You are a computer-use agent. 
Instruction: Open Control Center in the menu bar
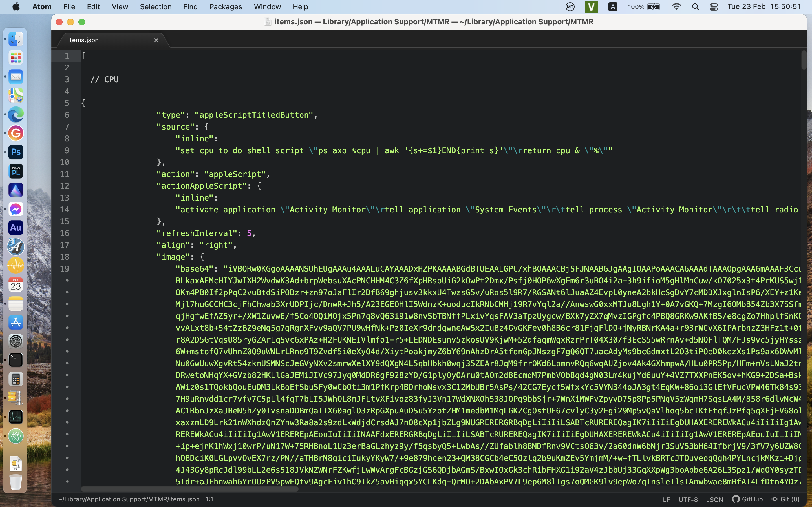713,6
